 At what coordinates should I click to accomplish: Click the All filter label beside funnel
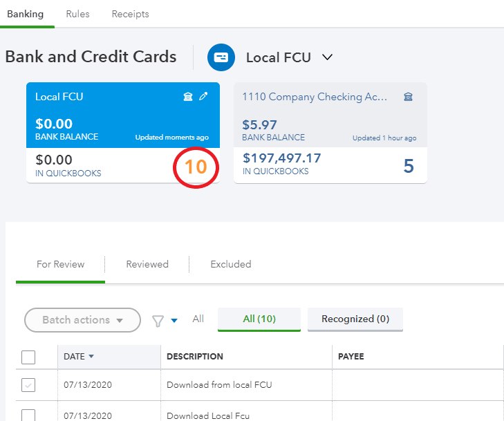[x=198, y=319]
